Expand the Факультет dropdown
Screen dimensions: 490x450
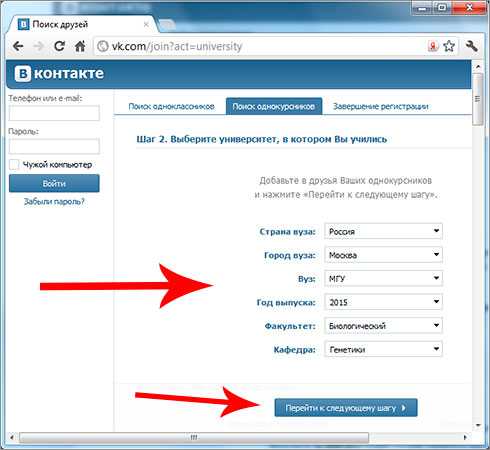[383, 326]
